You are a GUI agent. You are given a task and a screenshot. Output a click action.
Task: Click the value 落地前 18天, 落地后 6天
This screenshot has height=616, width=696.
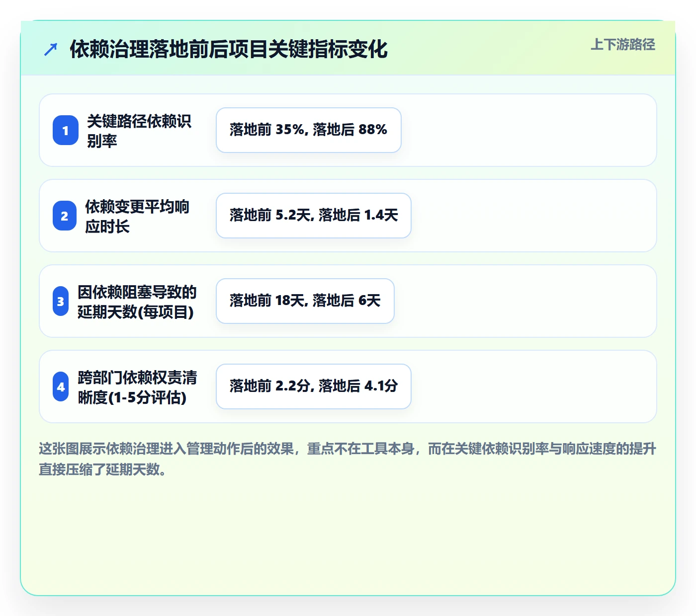coord(305,301)
